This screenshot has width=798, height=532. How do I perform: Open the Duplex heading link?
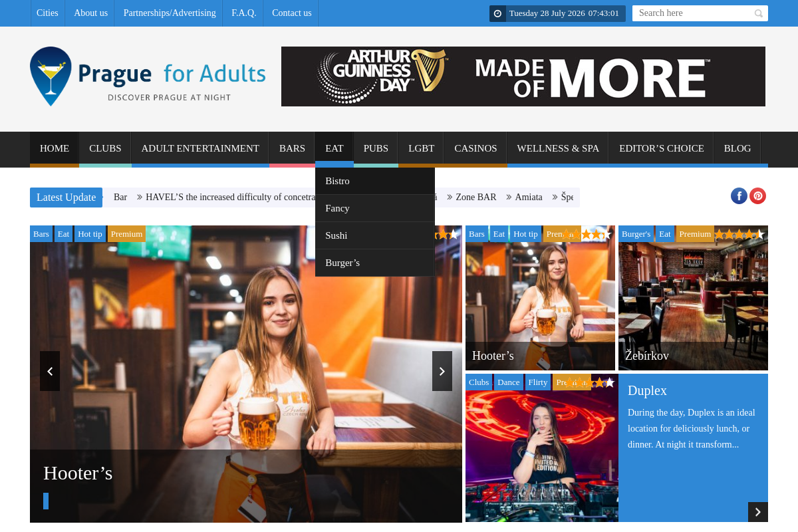coord(647,391)
